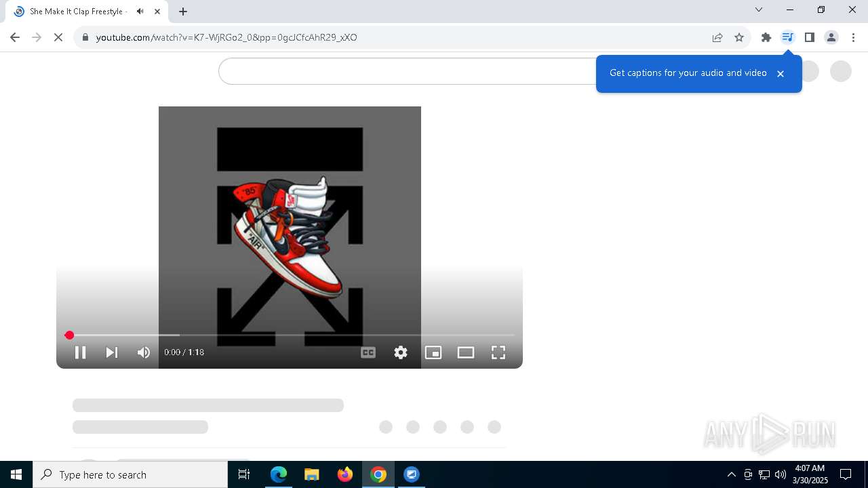This screenshot has width=868, height=488.
Task: Click the youtube.com address bar URL
Action: click(226, 37)
